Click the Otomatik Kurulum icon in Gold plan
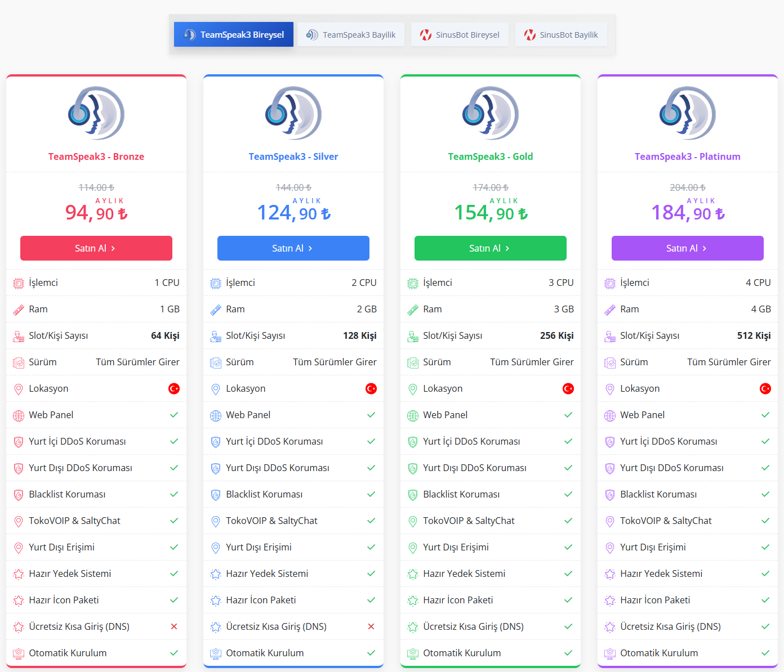Screen dimensions: 784x672 pyautogui.click(x=413, y=653)
